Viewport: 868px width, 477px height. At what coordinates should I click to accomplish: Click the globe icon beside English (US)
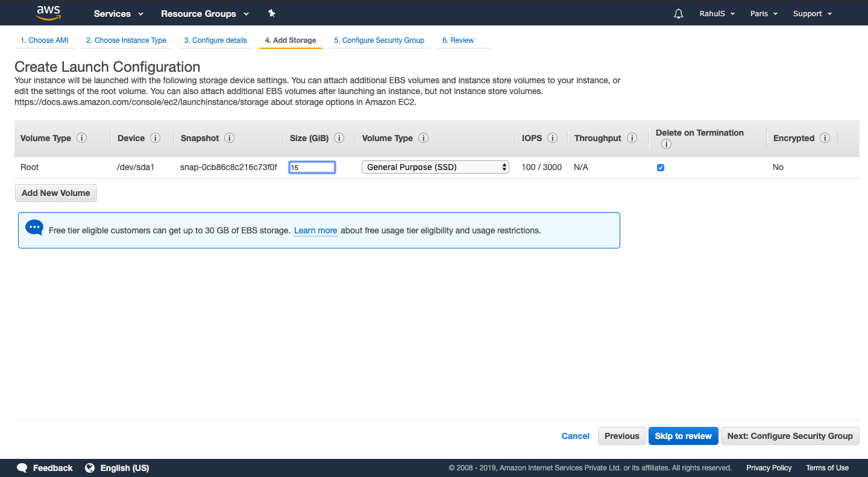tap(90, 468)
